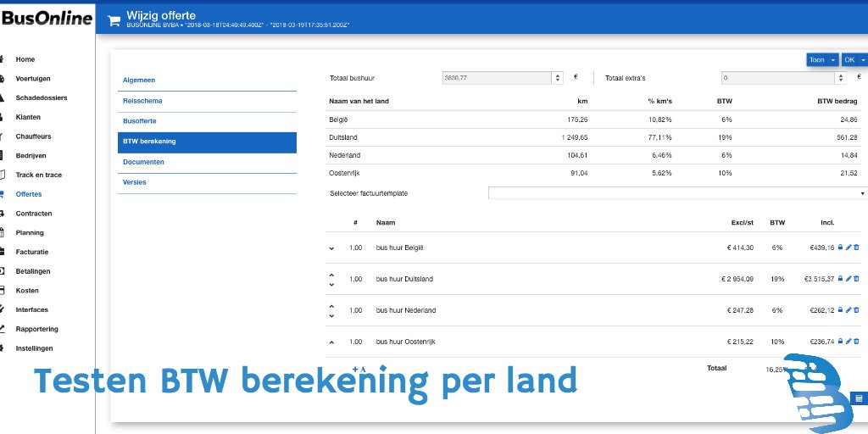Click the Excl/st column header

tap(743, 223)
